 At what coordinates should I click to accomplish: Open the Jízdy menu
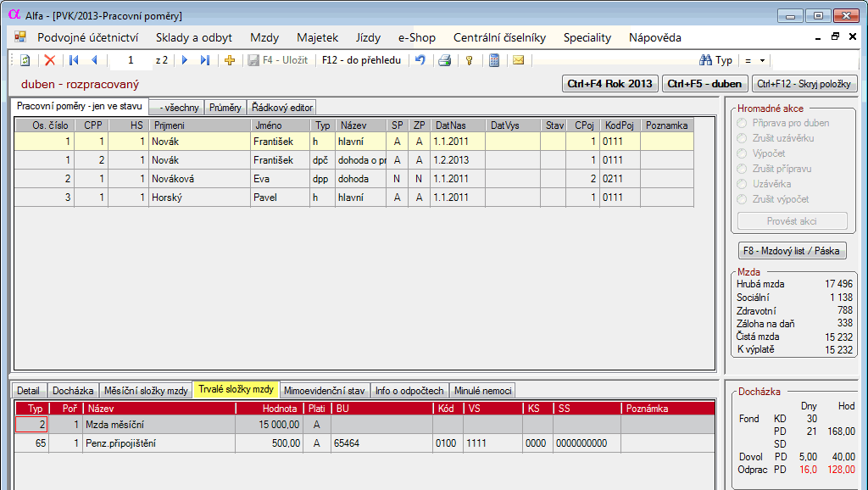click(x=368, y=37)
